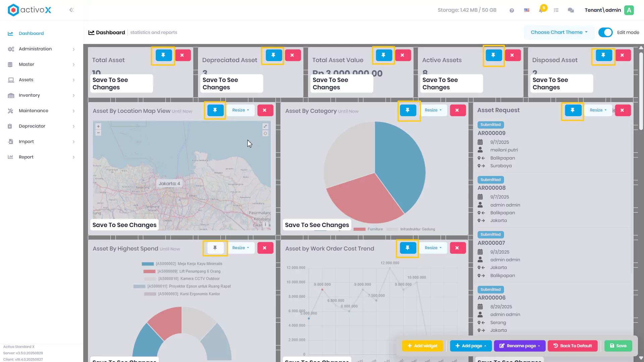Expand the Import menu
The height and width of the screenshot is (362, 644).
coord(42,142)
